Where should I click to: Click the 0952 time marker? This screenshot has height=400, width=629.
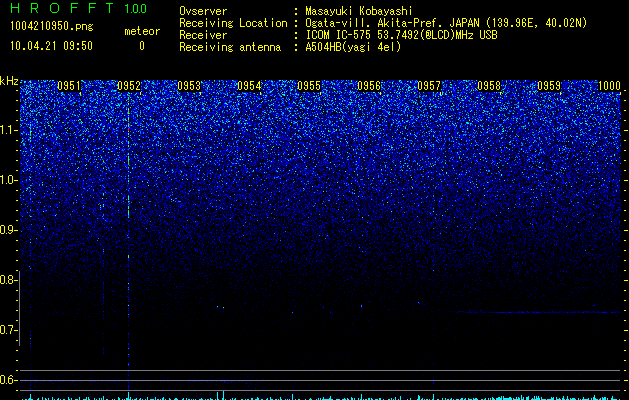coord(129,86)
